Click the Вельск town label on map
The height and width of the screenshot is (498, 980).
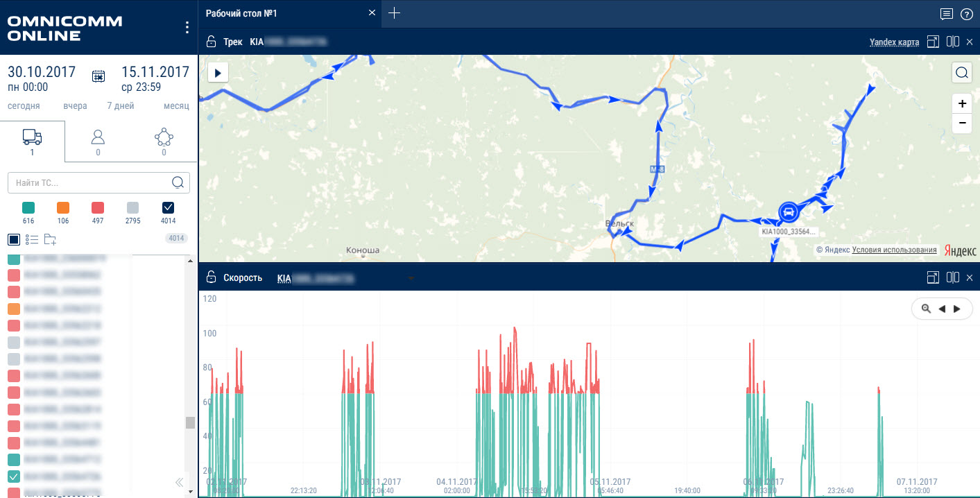(619, 224)
